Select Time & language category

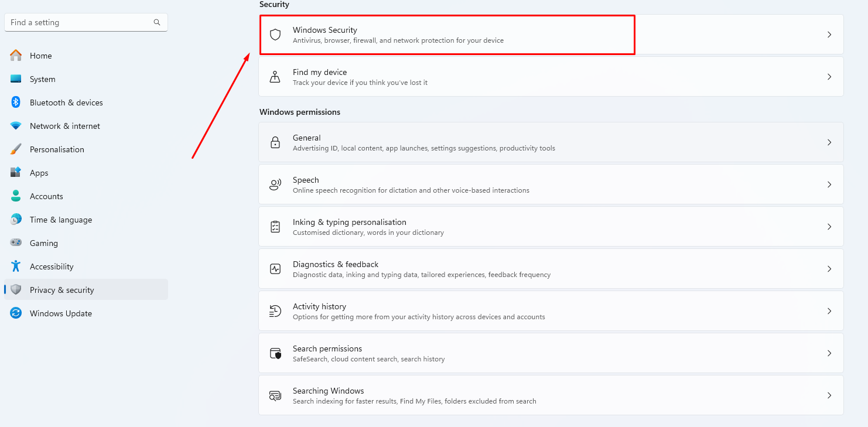point(86,220)
